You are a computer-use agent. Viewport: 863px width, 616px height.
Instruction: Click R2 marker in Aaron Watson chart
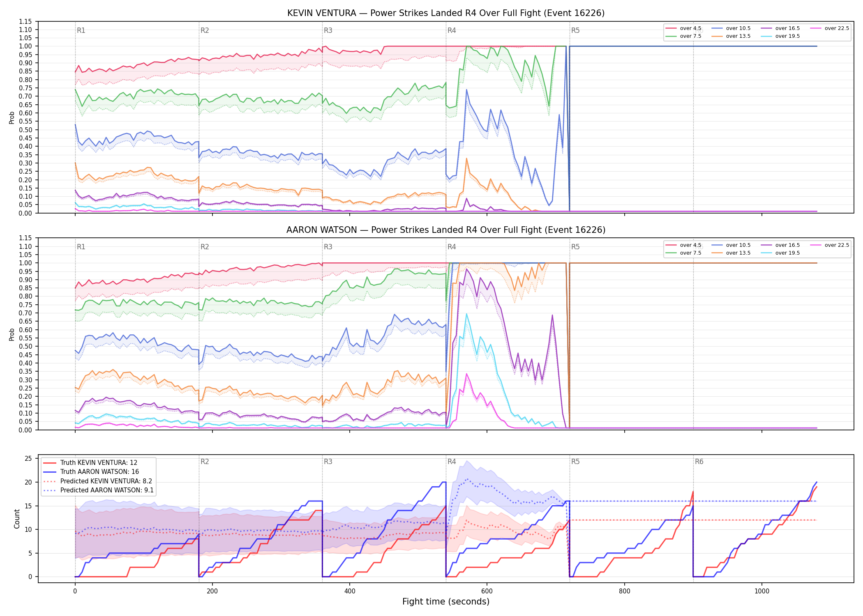click(205, 247)
